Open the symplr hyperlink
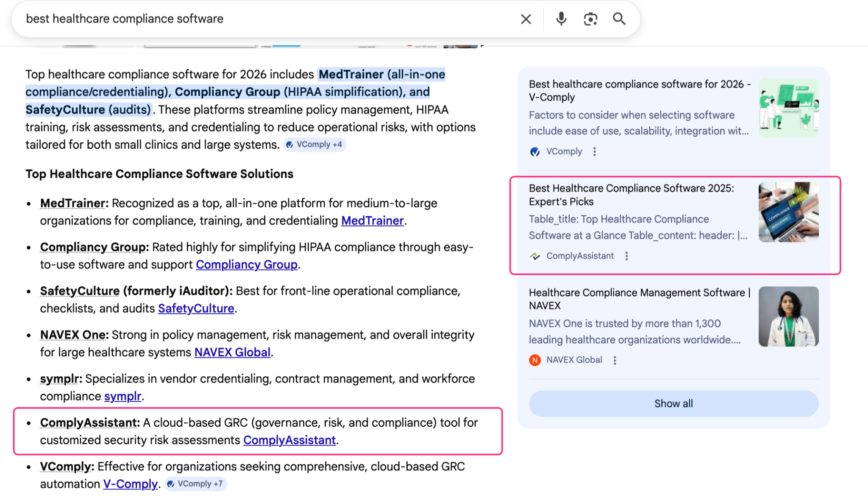 [x=123, y=396]
